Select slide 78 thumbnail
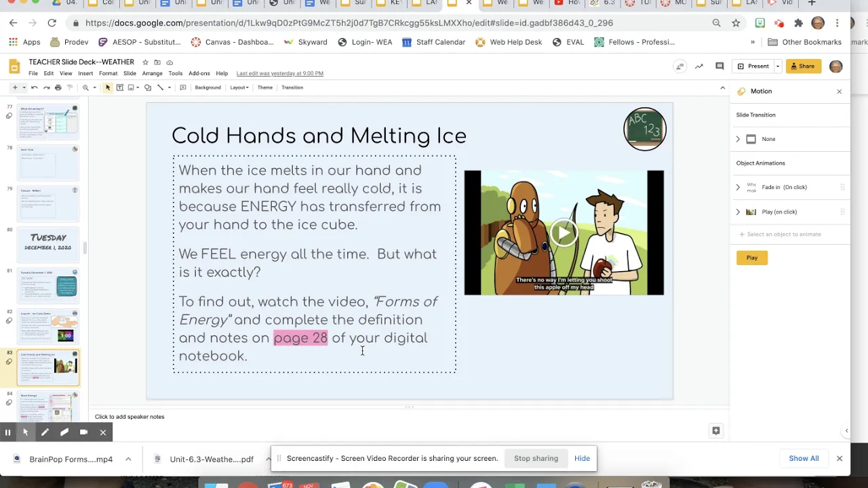This screenshot has height=488, width=868. pyautogui.click(x=48, y=161)
